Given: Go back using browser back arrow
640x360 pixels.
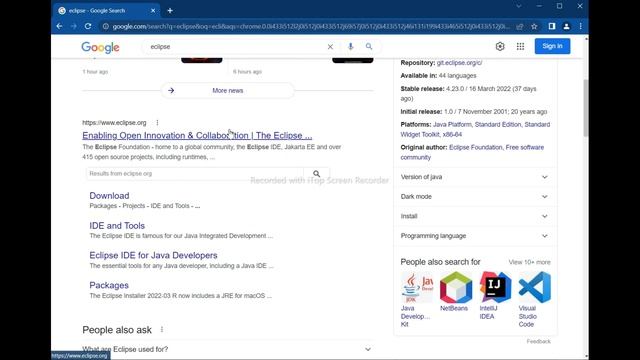Looking at the screenshot, I should tap(60, 26).
